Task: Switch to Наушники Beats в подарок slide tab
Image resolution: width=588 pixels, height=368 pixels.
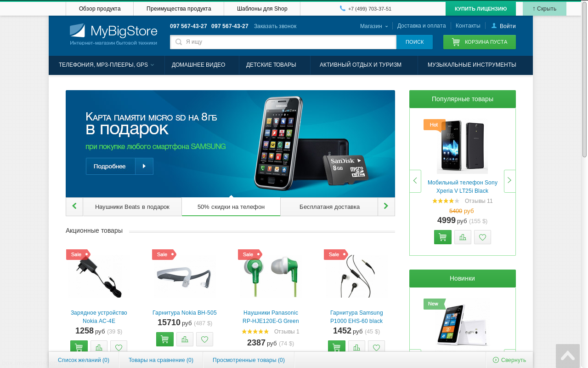Action: pos(132,207)
